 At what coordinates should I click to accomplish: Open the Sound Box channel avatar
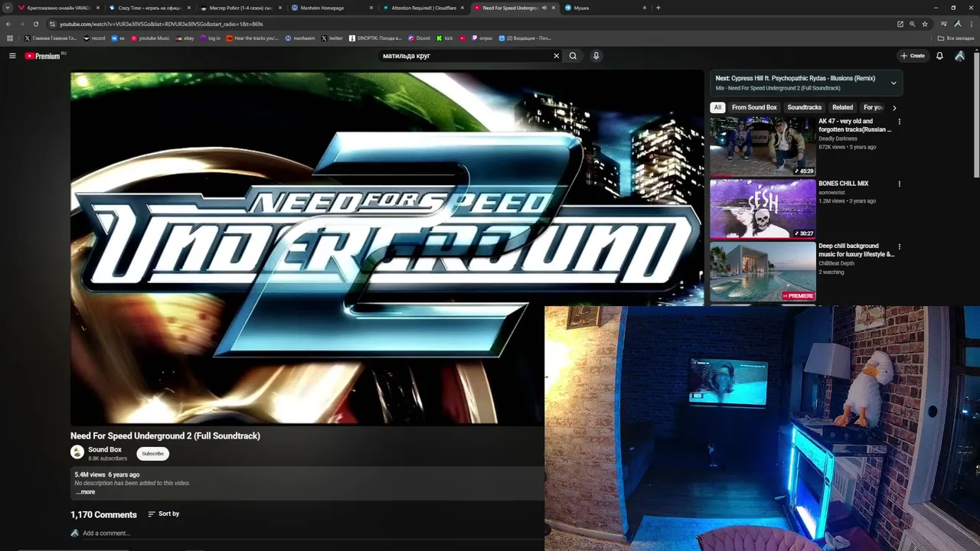click(77, 452)
